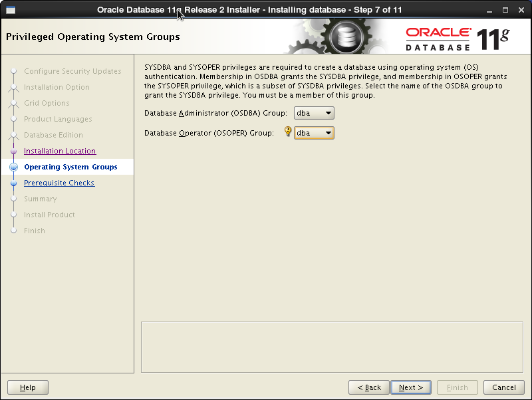Click the Grid Options step label

47,103
